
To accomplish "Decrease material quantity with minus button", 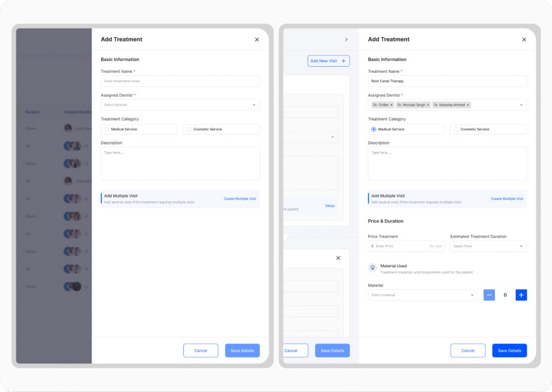I will (489, 295).
